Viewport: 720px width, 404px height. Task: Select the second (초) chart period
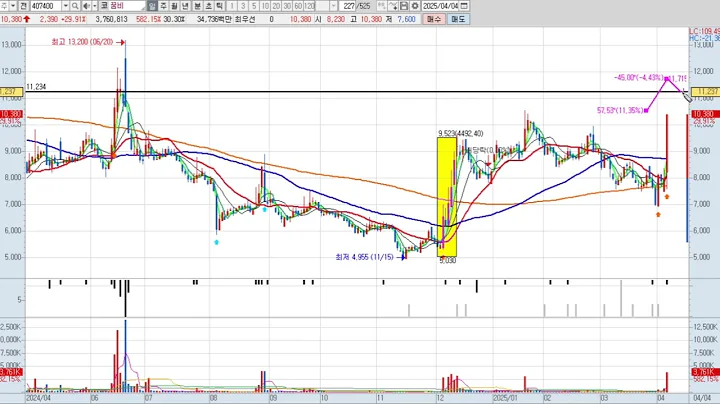pos(208,6)
